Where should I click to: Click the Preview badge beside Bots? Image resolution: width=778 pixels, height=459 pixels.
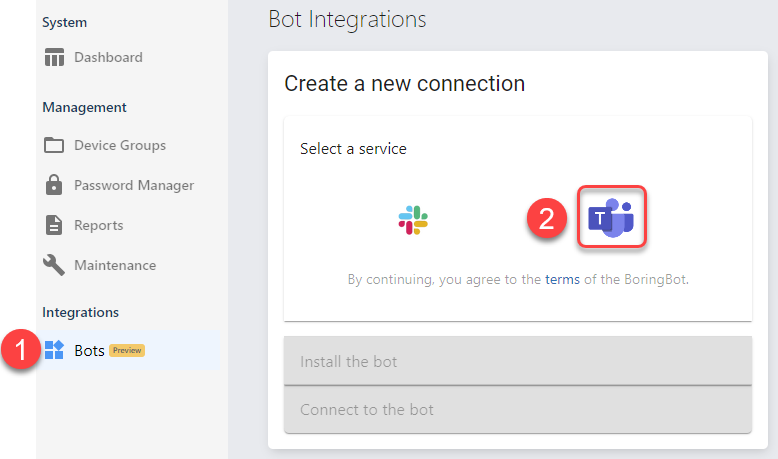pyautogui.click(x=127, y=350)
